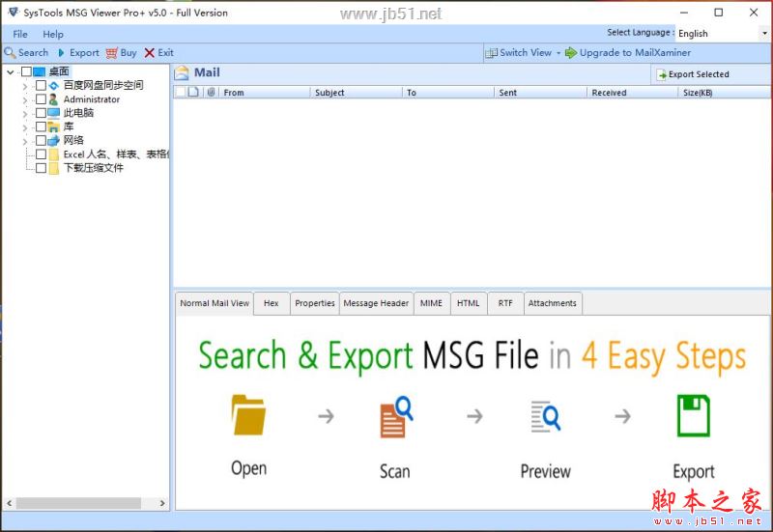Sort by the To column header
The width and height of the screenshot is (773, 532).
click(448, 92)
